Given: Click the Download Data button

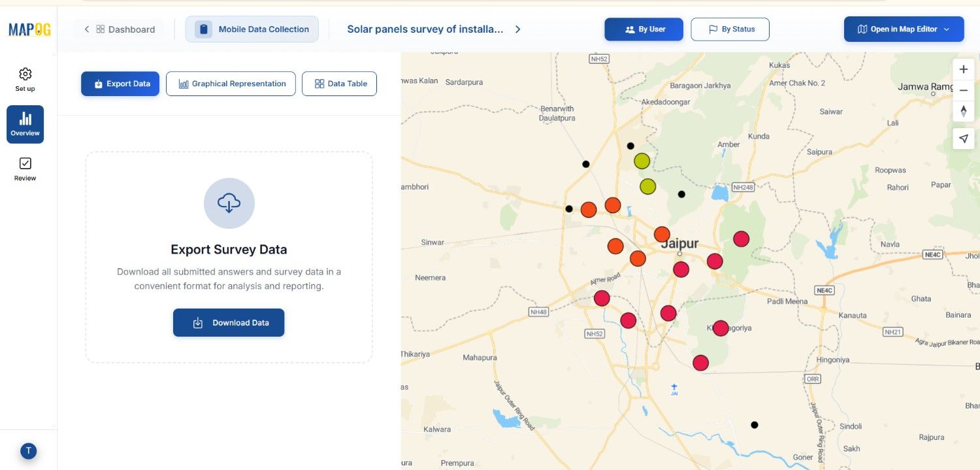Looking at the screenshot, I should coord(229,322).
